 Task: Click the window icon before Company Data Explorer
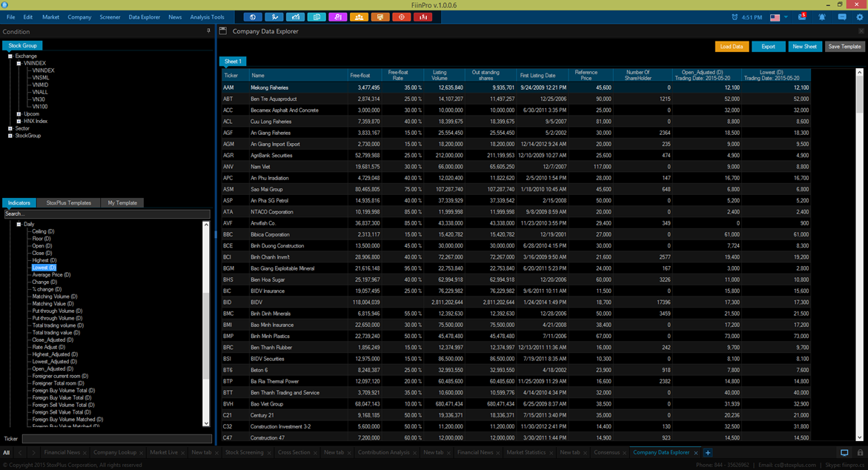point(223,31)
